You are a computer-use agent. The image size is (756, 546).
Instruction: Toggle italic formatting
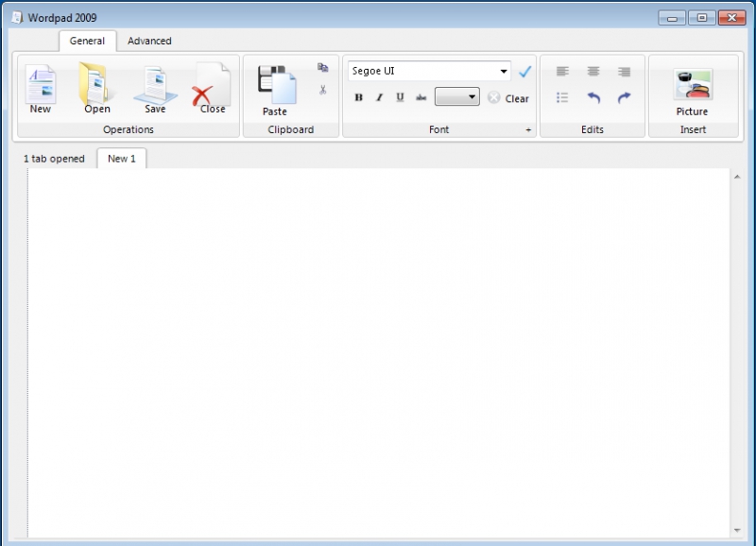pyautogui.click(x=379, y=97)
